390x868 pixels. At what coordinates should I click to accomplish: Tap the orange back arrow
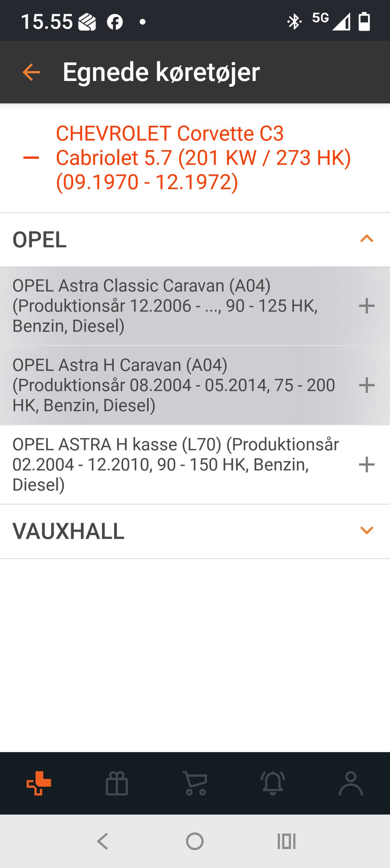click(31, 72)
